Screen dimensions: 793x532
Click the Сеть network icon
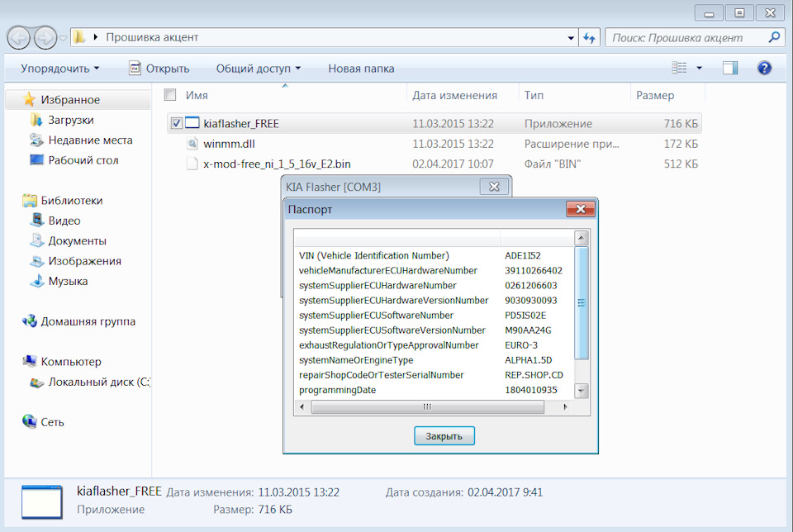[30, 421]
